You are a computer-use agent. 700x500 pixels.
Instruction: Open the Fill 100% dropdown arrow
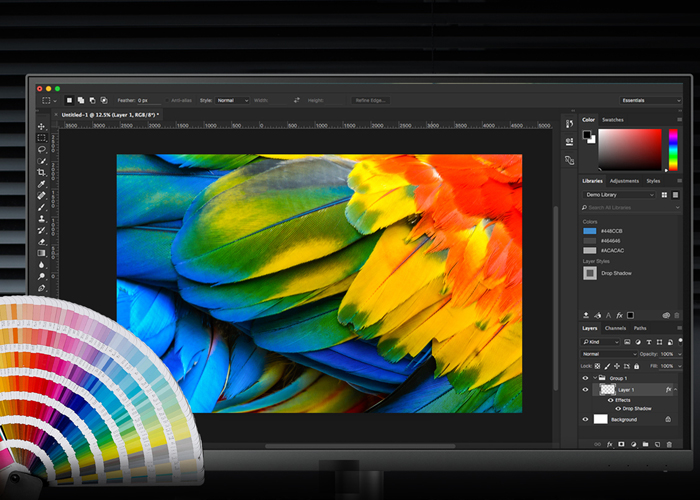click(x=679, y=366)
